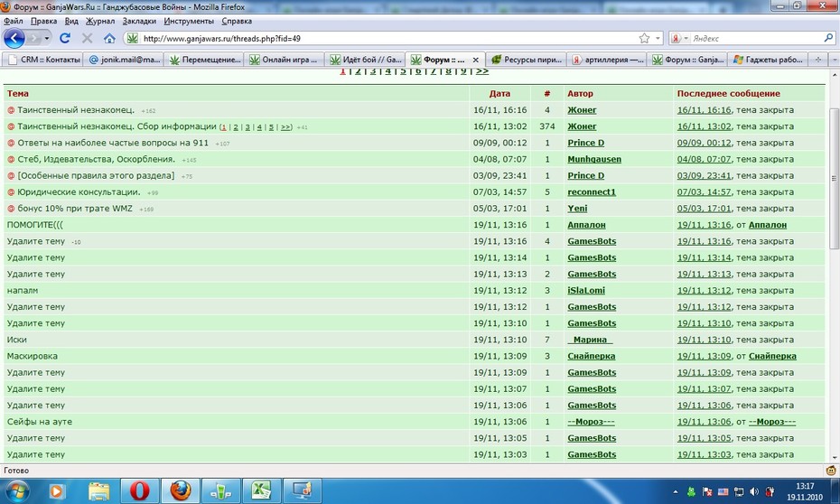Open the Правка menu
Viewport: 840px width, 504px height.
tap(44, 21)
